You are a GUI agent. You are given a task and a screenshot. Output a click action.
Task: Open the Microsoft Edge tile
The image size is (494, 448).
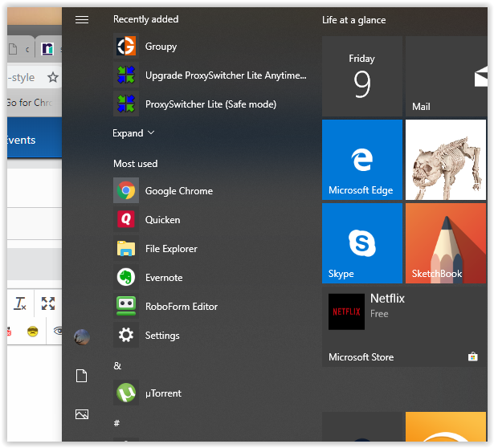click(362, 160)
